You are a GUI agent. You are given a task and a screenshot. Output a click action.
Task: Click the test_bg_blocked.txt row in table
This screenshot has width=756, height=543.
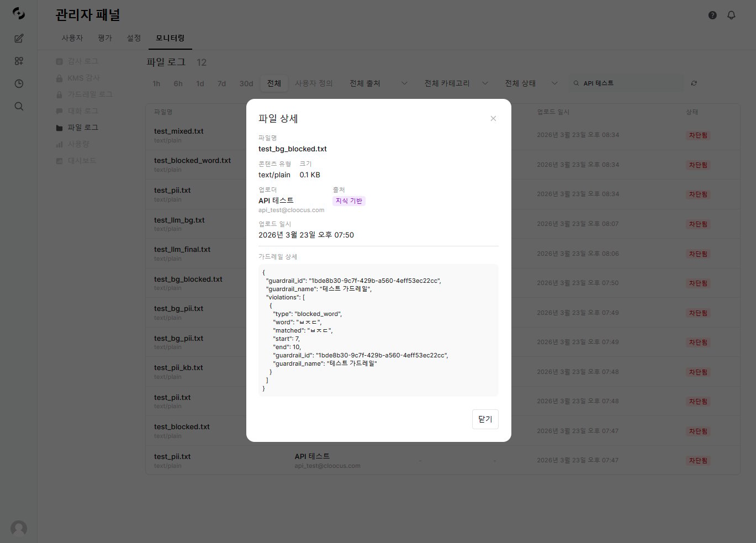click(x=442, y=283)
